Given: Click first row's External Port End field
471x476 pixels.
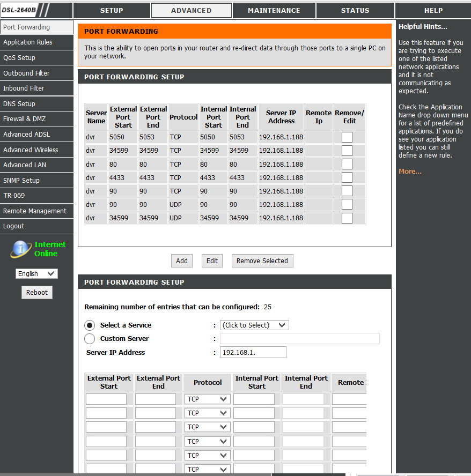Looking at the screenshot, I should (155, 399).
